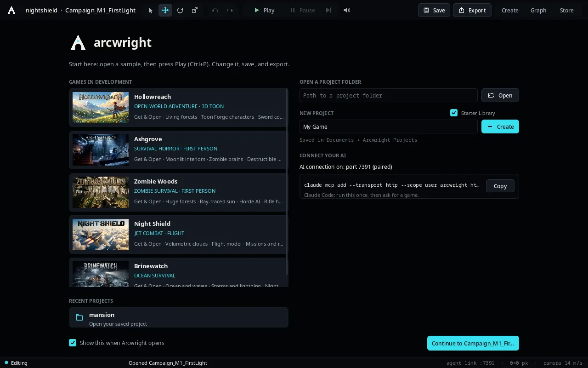This screenshot has height=368, width=588.
Task: Choose the Select arrow tool
Action: point(150,10)
